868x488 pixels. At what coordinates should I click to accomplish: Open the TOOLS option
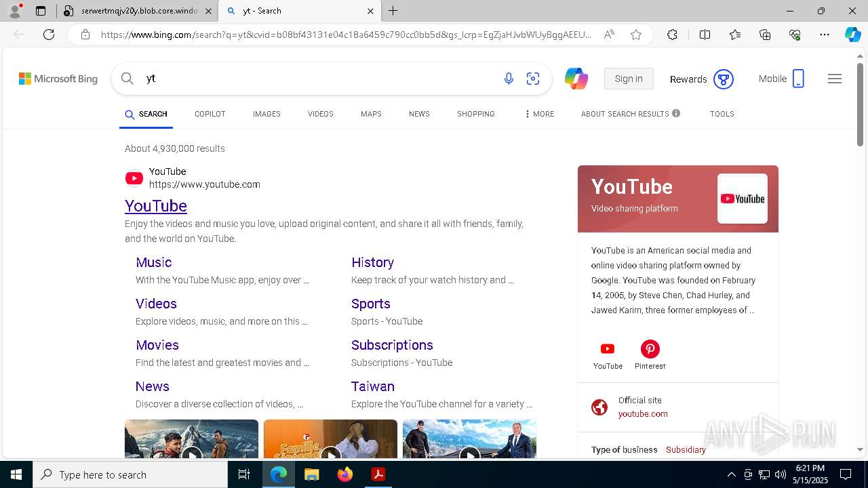click(x=722, y=114)
